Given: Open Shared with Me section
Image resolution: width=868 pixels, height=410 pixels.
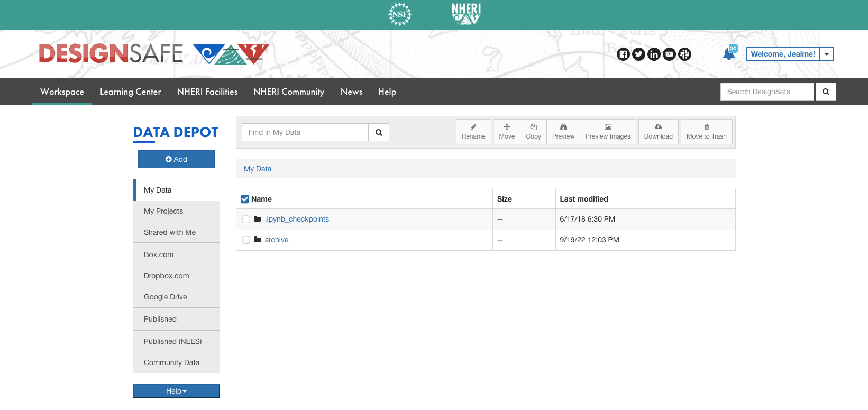Looking at the screenshot, I should point(177,232).
